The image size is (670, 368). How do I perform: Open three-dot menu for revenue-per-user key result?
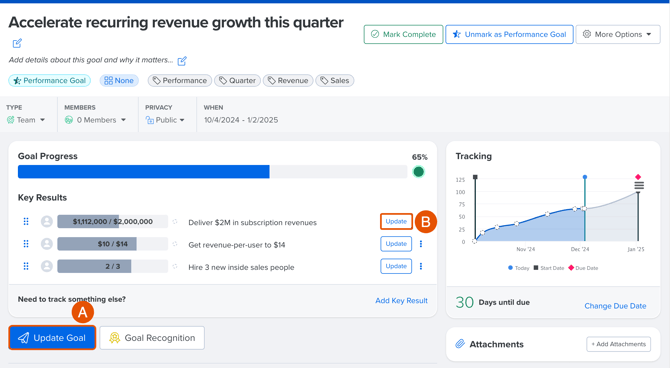coord(421,244)
